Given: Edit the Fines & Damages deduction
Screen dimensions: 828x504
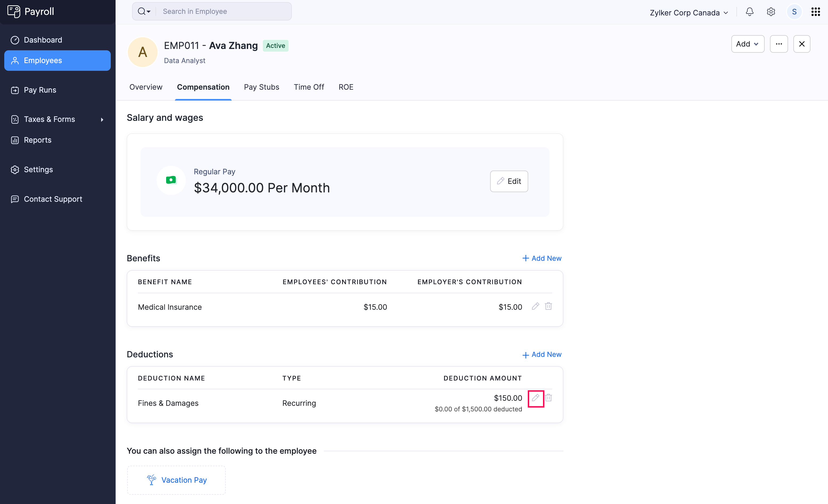Looking at the screenshot, I should 536,398.
